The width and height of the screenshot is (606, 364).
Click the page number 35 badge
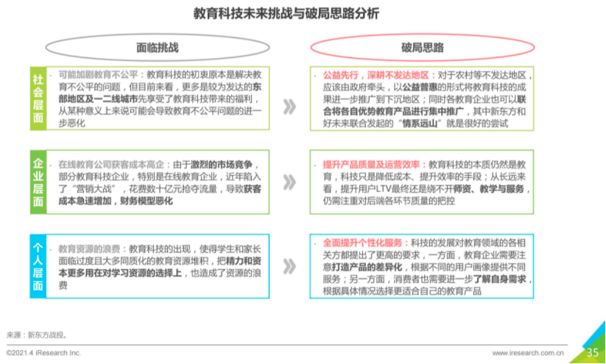(592, 352)
